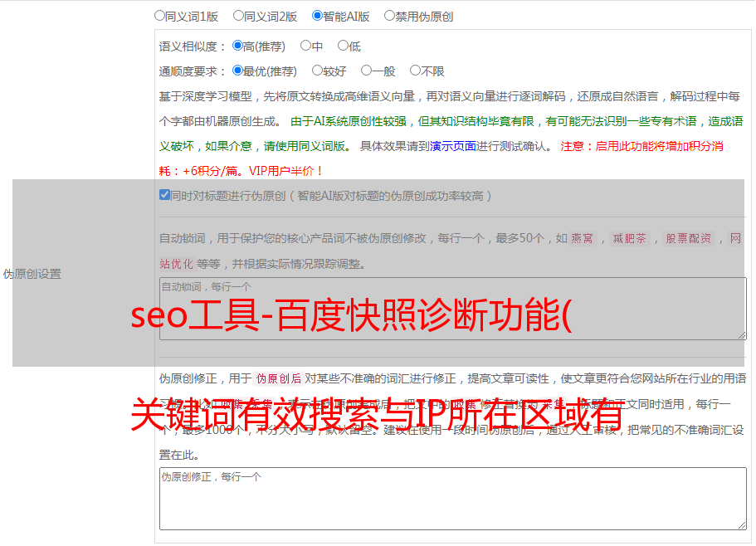Click the 燕窝 example keyword
This screenshot has width=756, height=546.
[583, 238]
